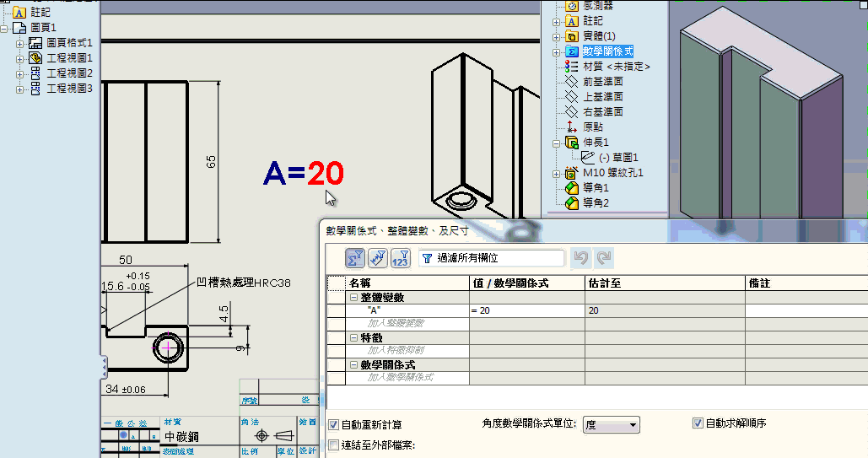
Task: Select the equation view filter icon
Action: (x=355, y=258)
